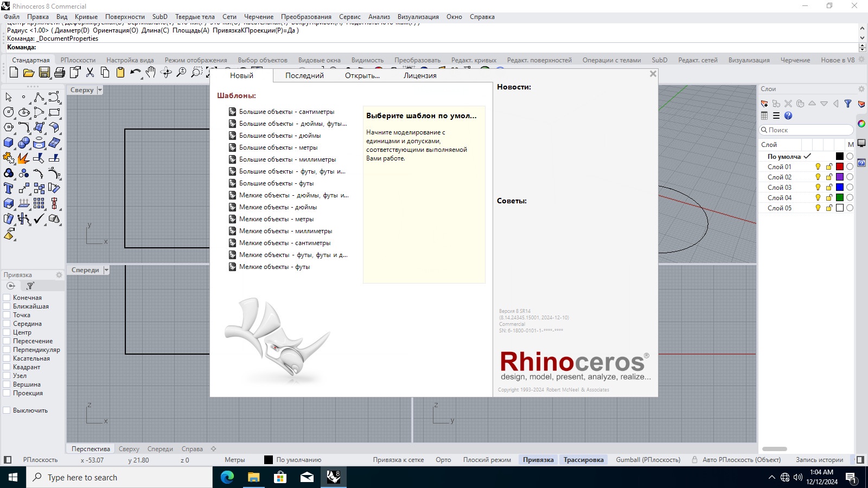Select the Box solid tool in sidebar
The height and width of the screenshot is (488, 868).
(9, 143)
